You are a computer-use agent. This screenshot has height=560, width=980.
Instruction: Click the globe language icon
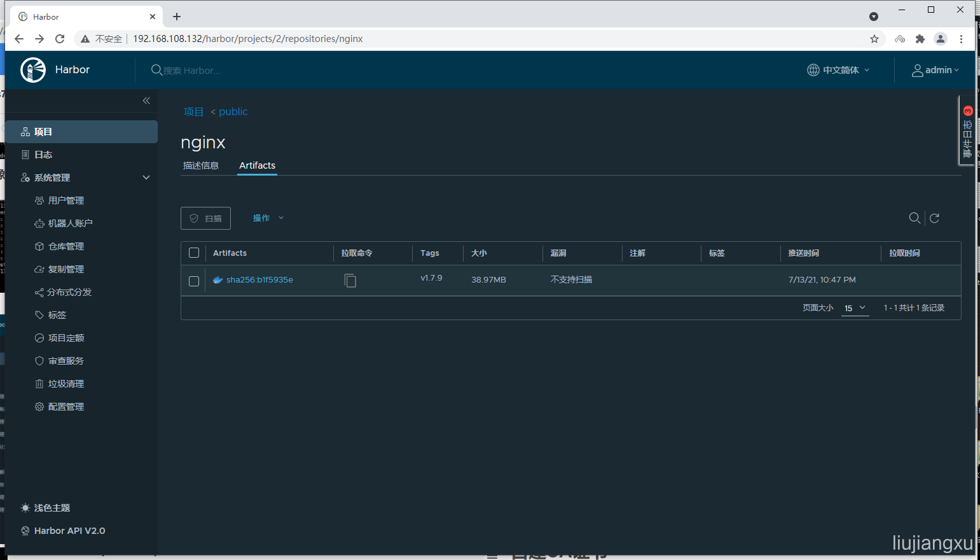813,70
